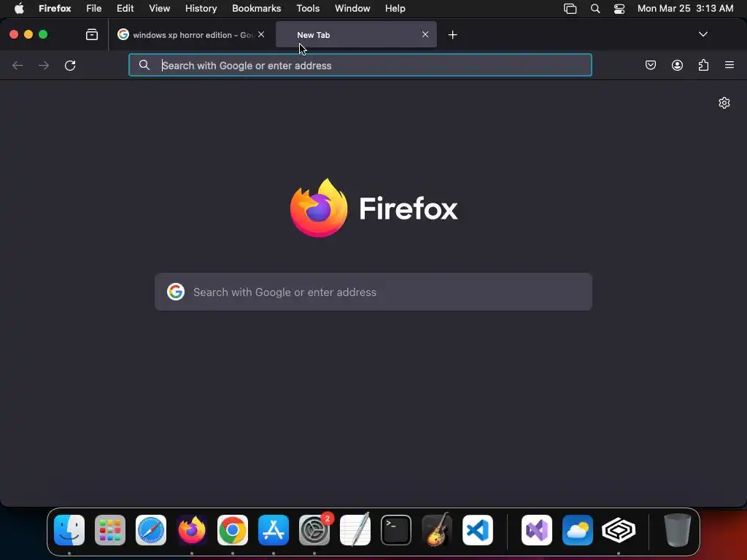Open the personalize new tab gear icon

coord(724,103)
